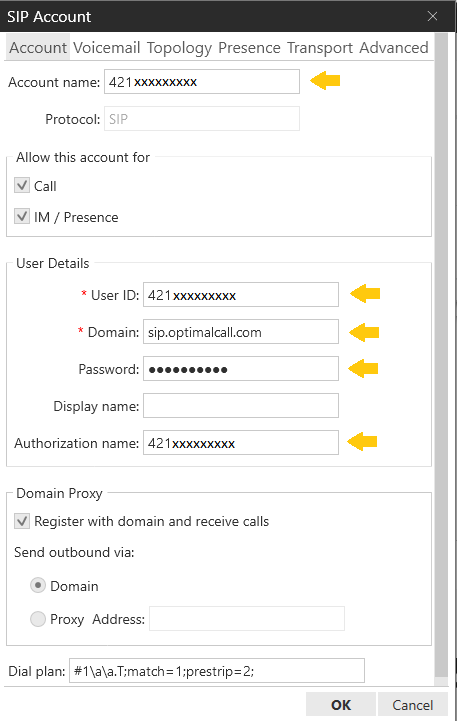Toggle Register with domain and receive calls

tap(22, 521)
